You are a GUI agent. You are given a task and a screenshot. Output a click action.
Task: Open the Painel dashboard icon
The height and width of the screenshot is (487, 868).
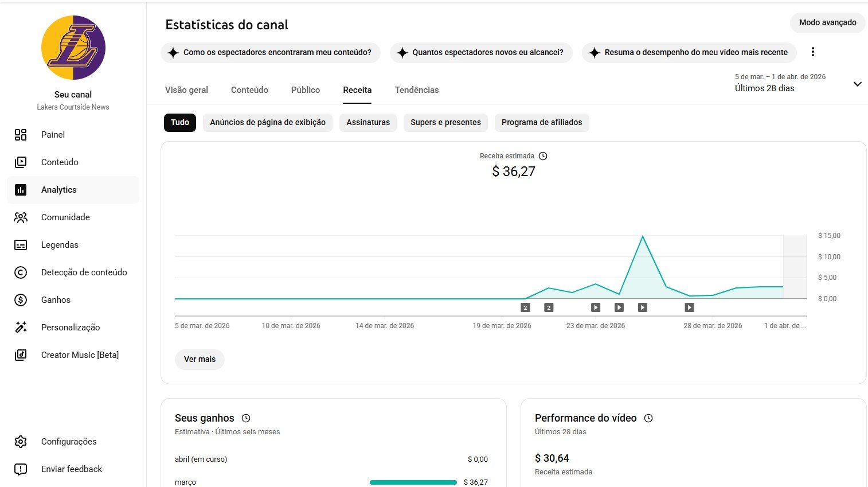click(x=21, y=135)
